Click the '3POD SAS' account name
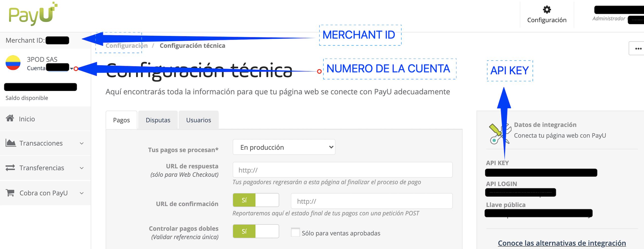644x249 pixels. [x=42, y=59]
